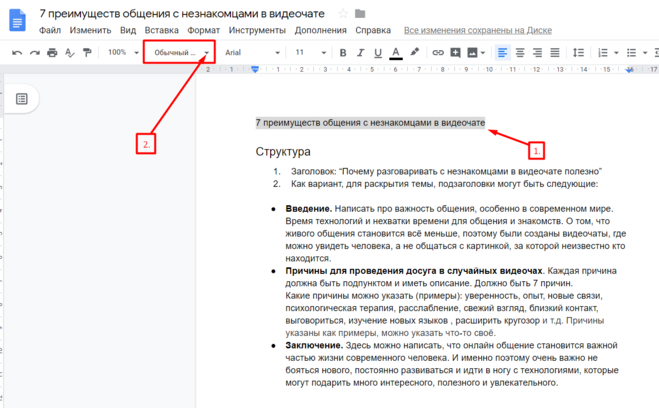Open the text color picker
659x408 pixels.
tap(396, 52)
